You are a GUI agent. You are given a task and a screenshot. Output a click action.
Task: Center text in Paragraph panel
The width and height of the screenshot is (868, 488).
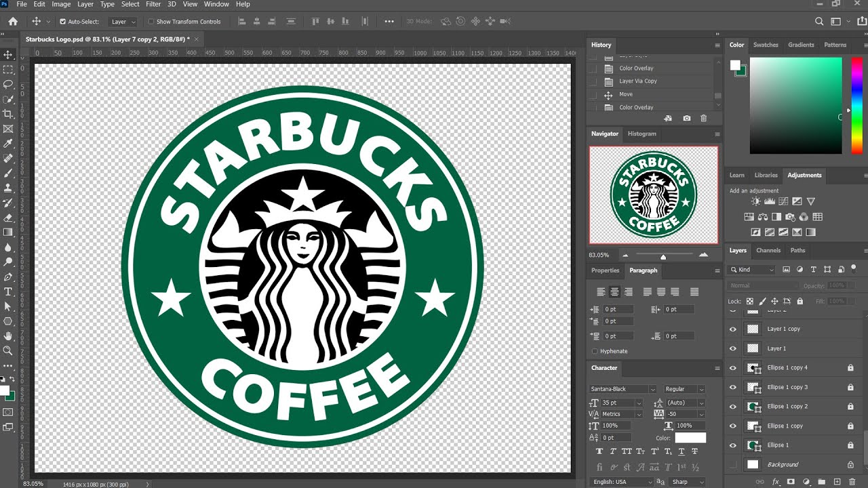click(x=614, y=292)
